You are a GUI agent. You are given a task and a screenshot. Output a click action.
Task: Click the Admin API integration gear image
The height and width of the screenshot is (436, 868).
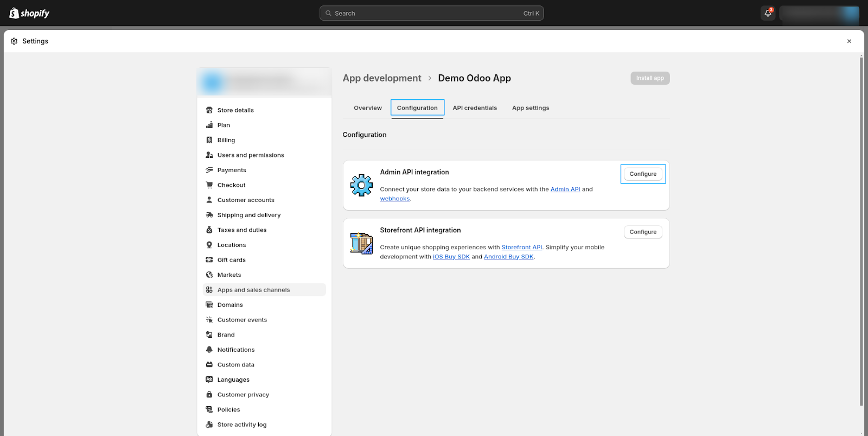(361, 185)
